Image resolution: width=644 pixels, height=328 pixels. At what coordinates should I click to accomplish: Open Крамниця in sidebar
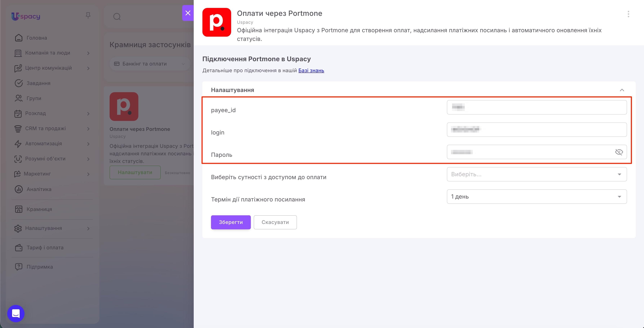coord(39,209)
